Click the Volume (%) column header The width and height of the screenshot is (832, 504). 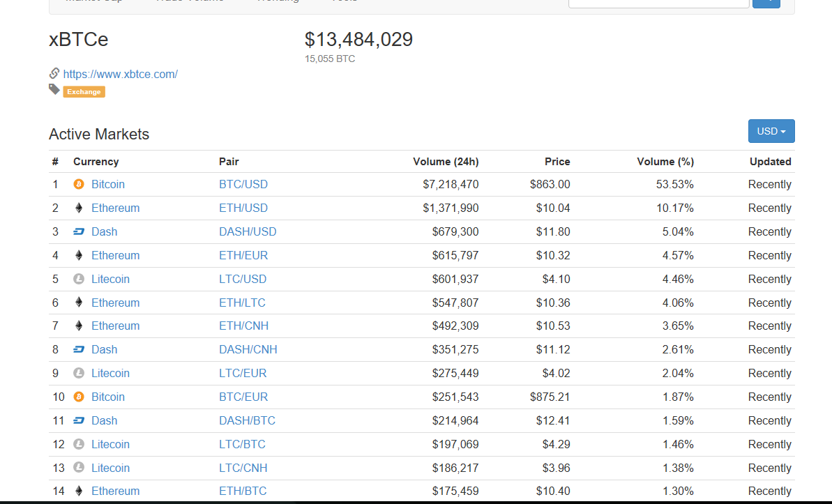coord(665,162)
